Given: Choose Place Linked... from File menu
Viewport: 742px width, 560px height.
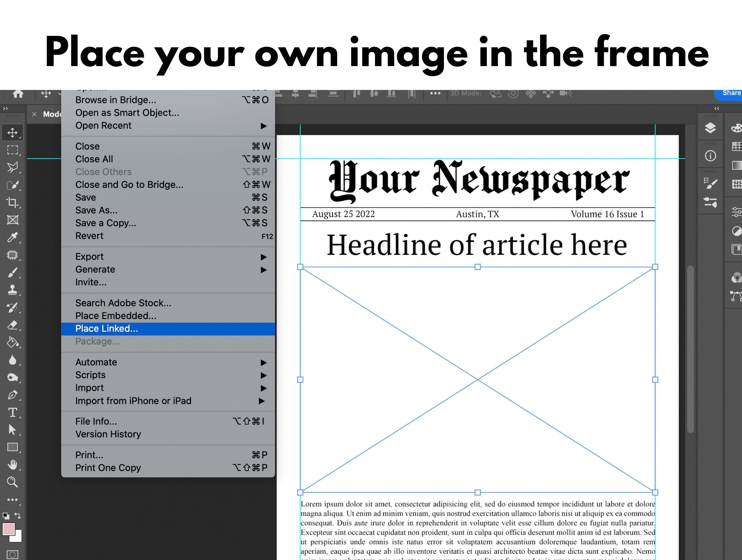Looking at the screenshot, I should point(168,329).
